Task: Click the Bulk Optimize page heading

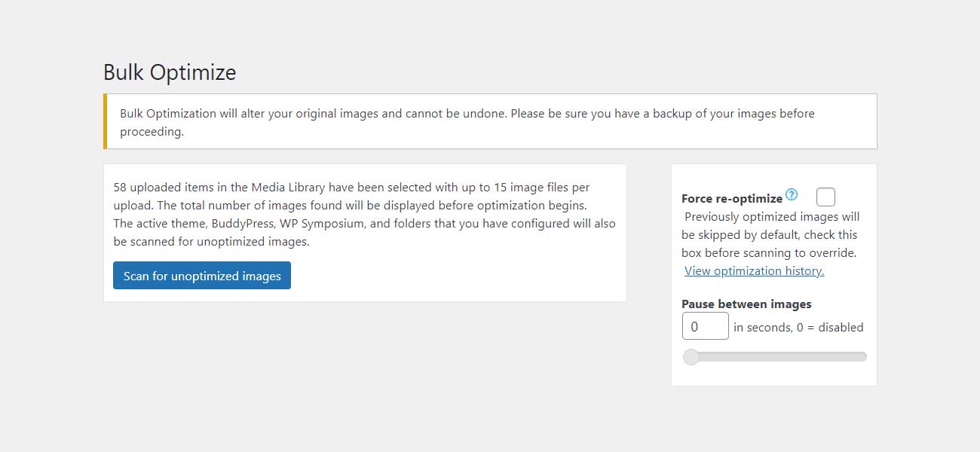Action: pos(170,72)
